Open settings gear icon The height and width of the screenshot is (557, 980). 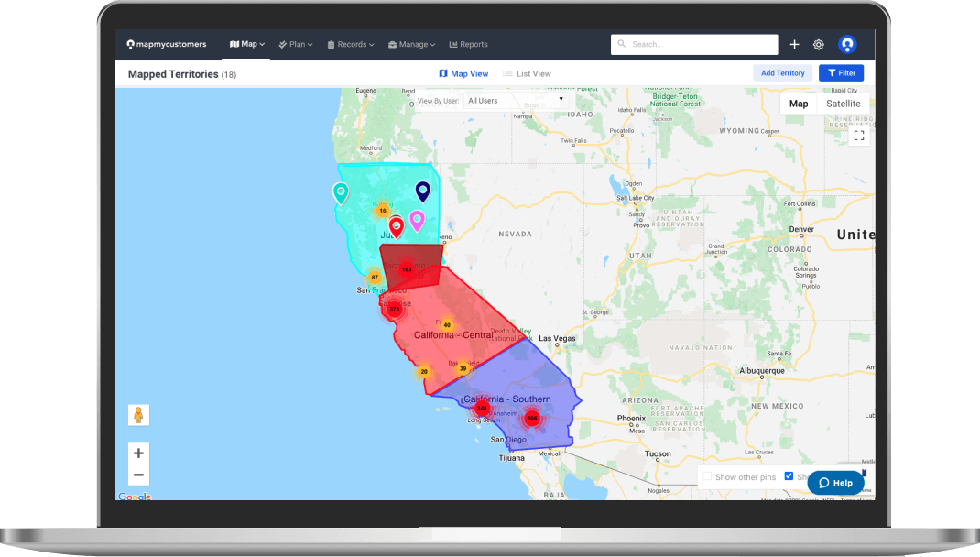(x=818, y=44)
